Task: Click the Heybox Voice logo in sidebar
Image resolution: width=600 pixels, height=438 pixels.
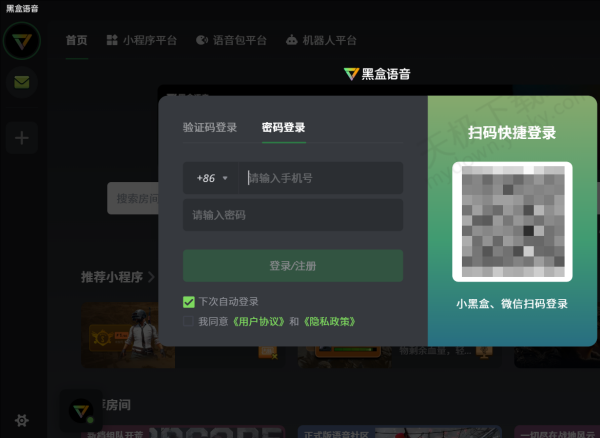Action: (x=21, y=41)
